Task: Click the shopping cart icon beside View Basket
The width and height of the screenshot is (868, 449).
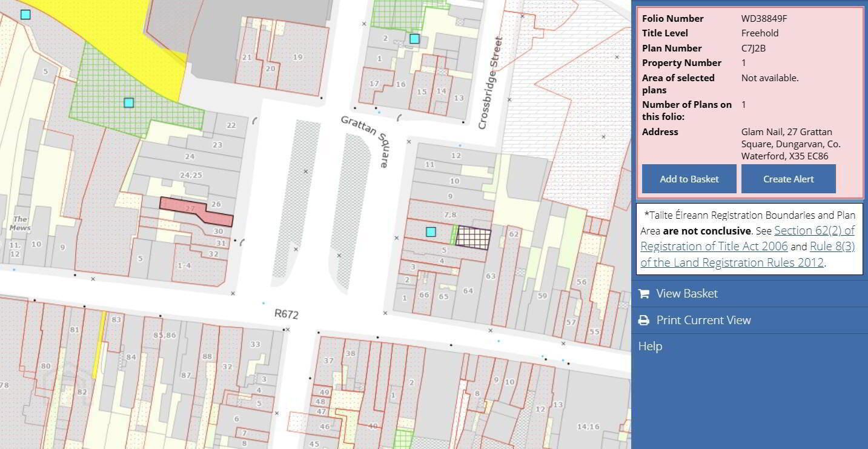Action: point(644,293)
